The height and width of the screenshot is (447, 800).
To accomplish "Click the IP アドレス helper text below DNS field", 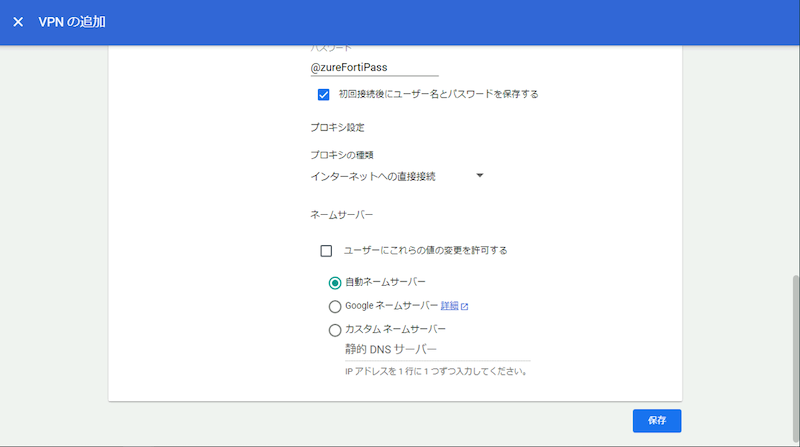I will click(435, 371).
